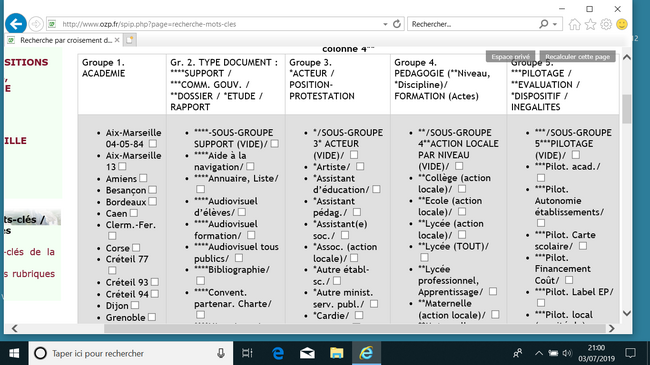Screen dimensions: 650x365
Task: Click the browser back arrow button
Action: (16, 24)
